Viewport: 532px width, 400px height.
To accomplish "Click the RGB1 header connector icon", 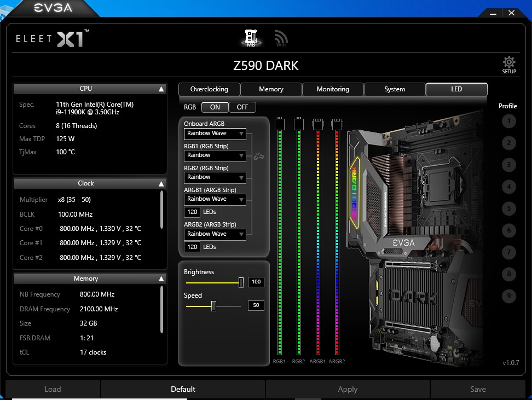I will pyautogui.click(x=280, y=124).
